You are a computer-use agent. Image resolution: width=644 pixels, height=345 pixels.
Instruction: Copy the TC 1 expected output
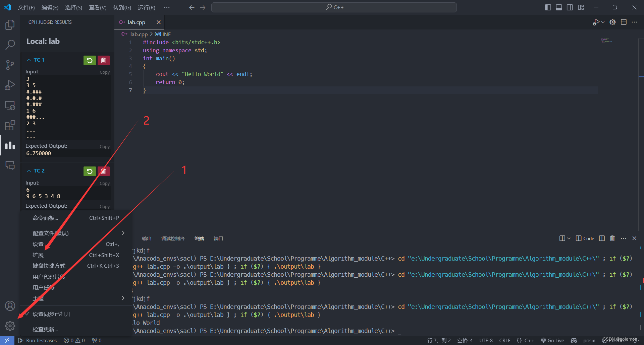[x=105, y=147]
